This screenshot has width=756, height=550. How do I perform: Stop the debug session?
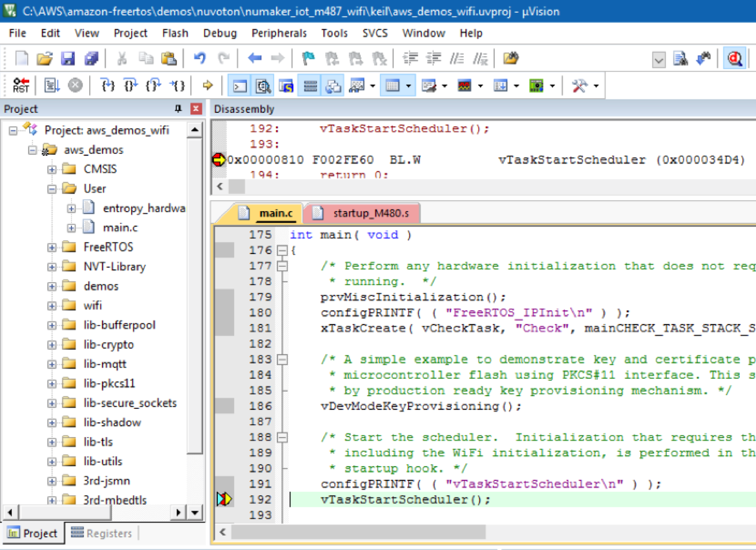click(75, 85)
